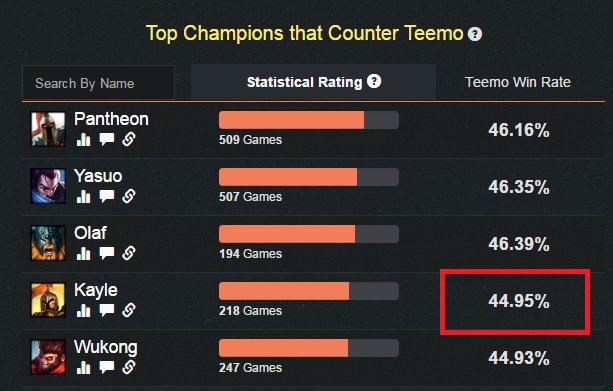
Task: Click help icon beside Counter Teemo title
Action: (x=475, y=34)
